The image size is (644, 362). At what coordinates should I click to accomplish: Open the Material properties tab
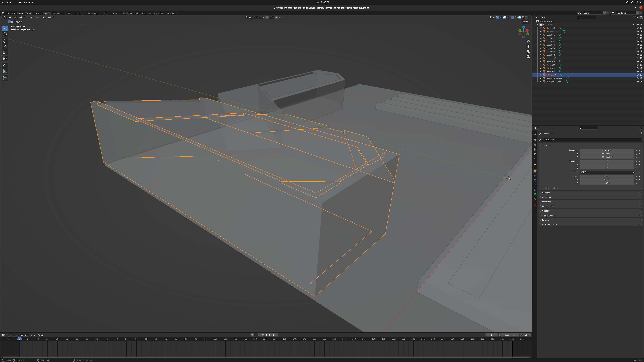[x=535, y=199]
